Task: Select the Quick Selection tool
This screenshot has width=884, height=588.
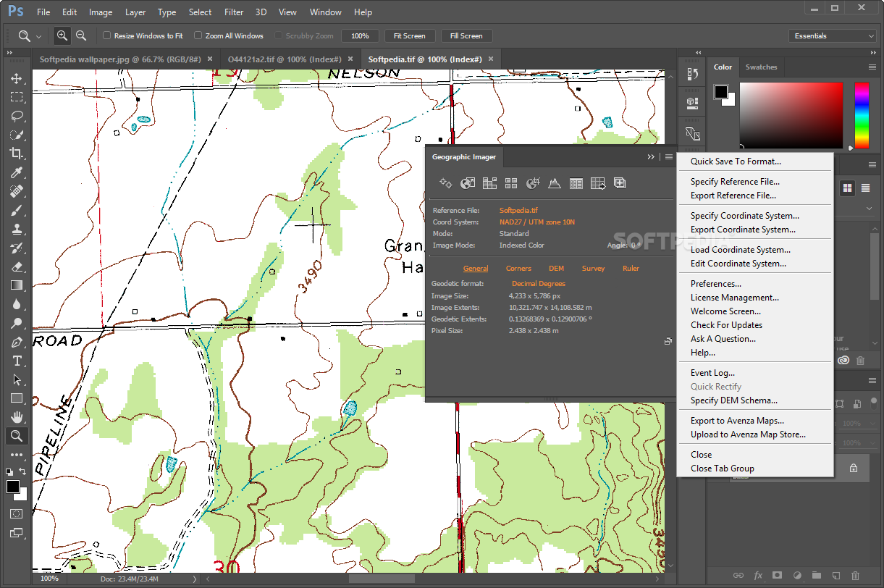Action: pos(16,135)
